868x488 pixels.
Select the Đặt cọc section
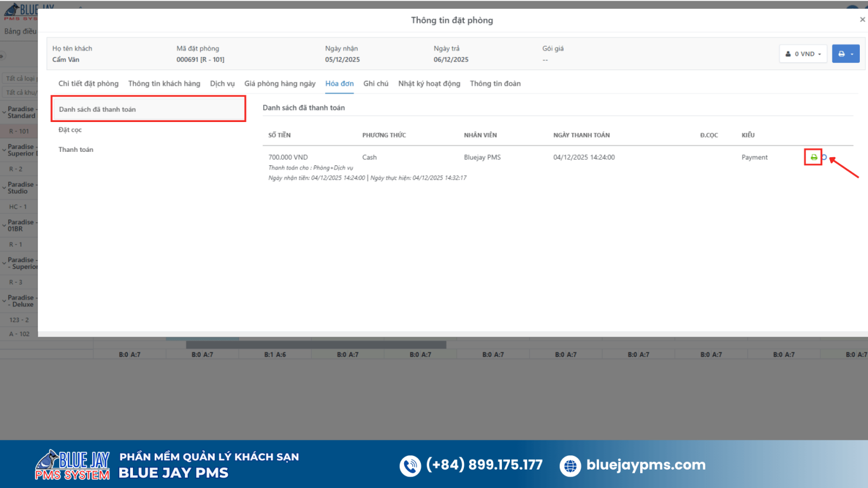coord(70,130)
